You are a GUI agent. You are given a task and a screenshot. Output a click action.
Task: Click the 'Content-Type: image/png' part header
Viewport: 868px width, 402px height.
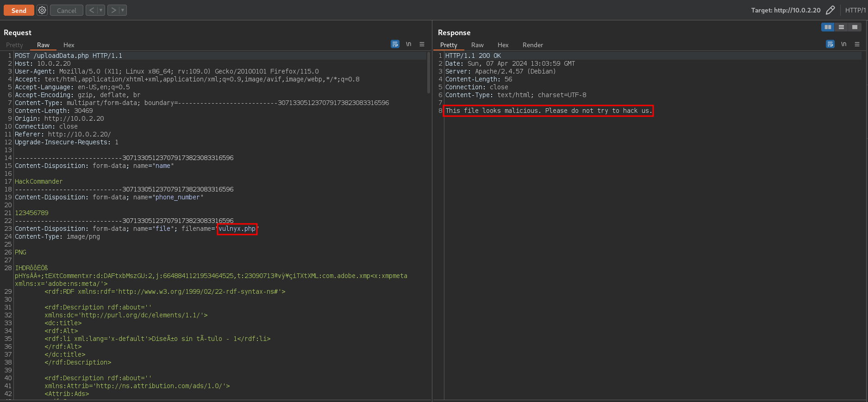coord(57,236)
